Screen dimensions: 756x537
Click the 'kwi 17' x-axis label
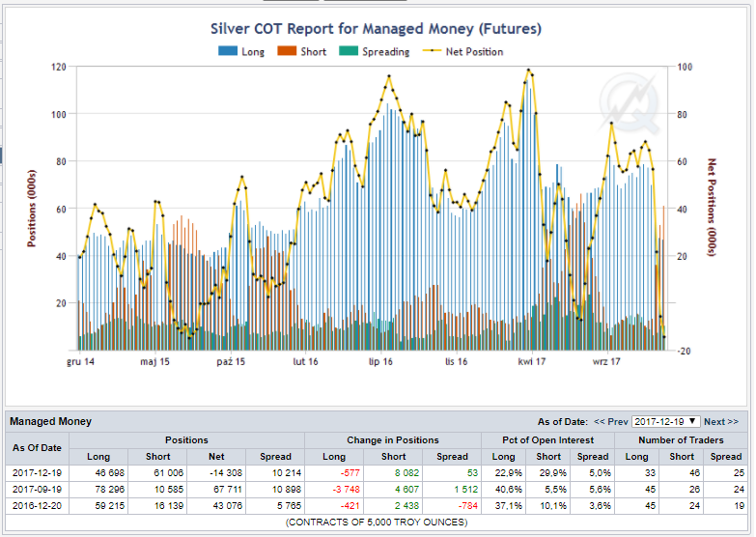click(x=532, y=361)
